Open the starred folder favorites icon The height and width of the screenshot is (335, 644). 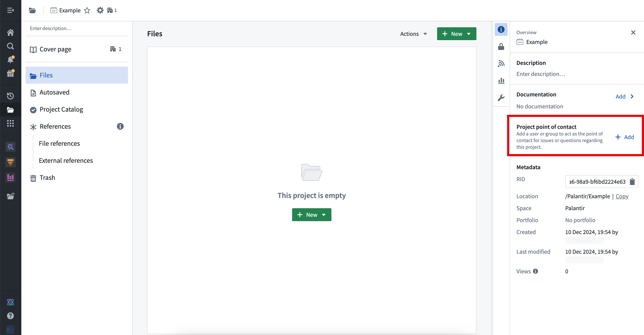tap(10, 196)
